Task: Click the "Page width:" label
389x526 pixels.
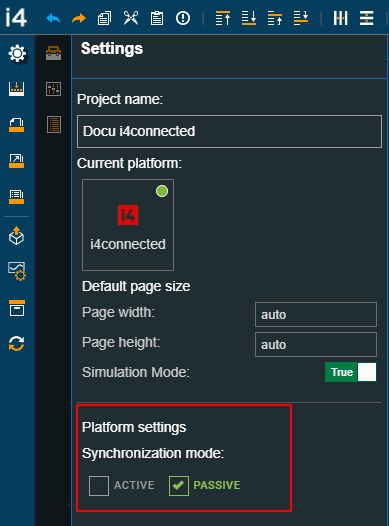Action: (118, 312)
